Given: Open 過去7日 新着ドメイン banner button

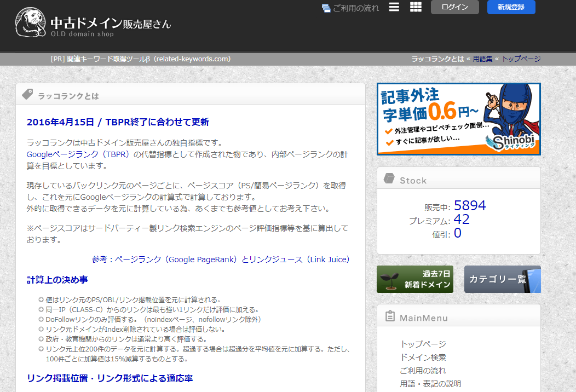Looking at the screenshot, I should pos(414,279).
